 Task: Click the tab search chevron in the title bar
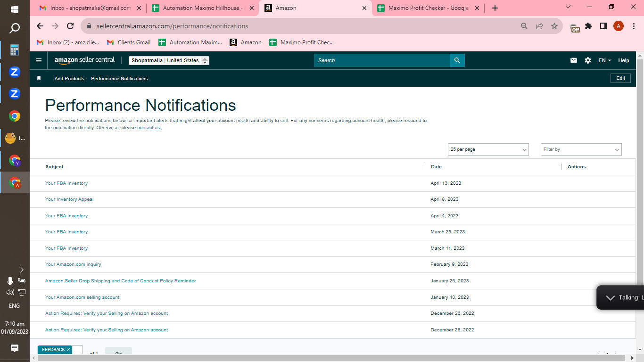tap(568, 7)
